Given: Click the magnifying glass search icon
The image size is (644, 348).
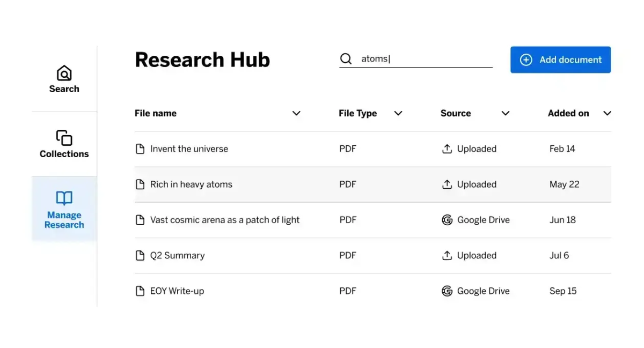Looking at the screenshot, I should pos(346,58).
